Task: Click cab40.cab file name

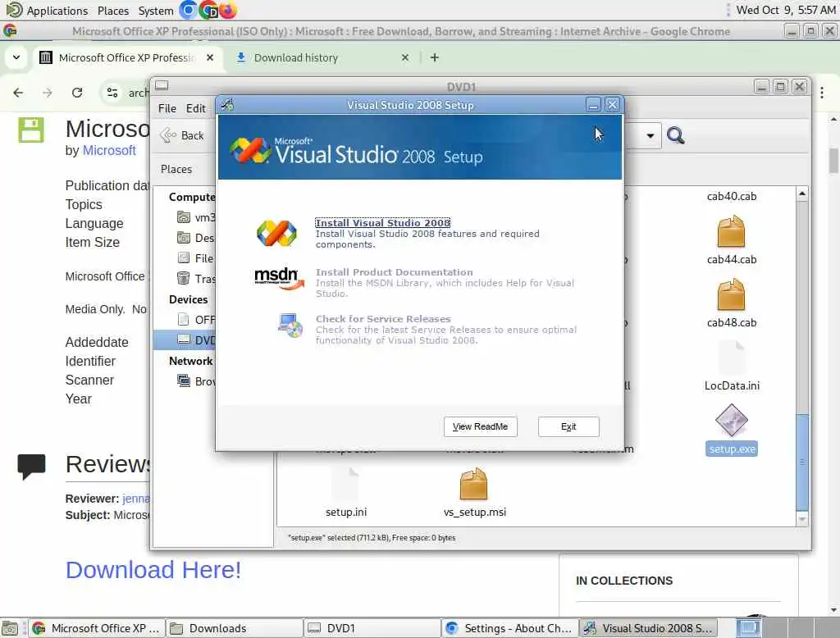Action: 732,196
